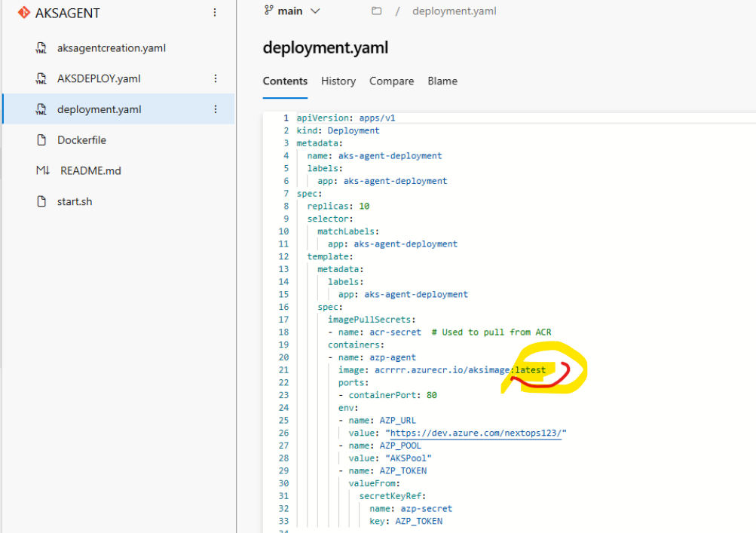Viewport: 756px width, 533px height.
Task: Click deployment.yaml in the breadcrumb path
Action: (x=454, y=11)
